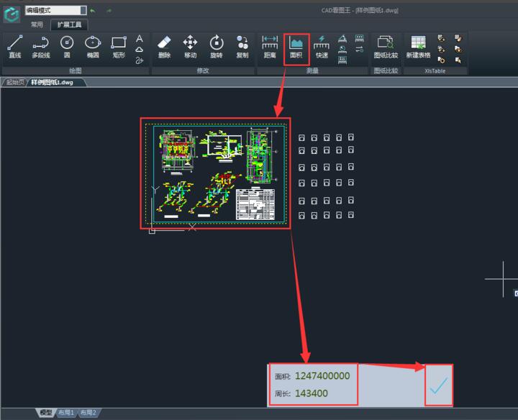
Task: Activate the 距离 (Distance) measure tool
Action: pos(270,47)
